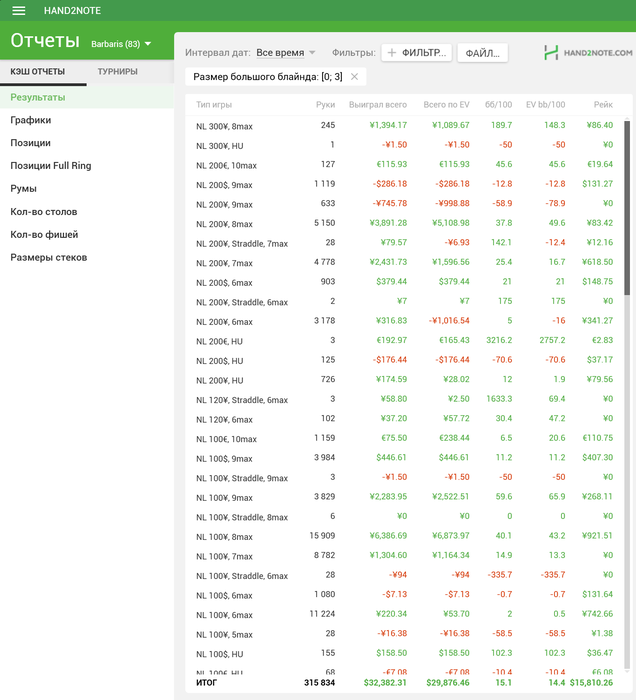636x700 pixels.
Task: Expand the 'Все время' date range dropdown
Action: click(286, 53)
